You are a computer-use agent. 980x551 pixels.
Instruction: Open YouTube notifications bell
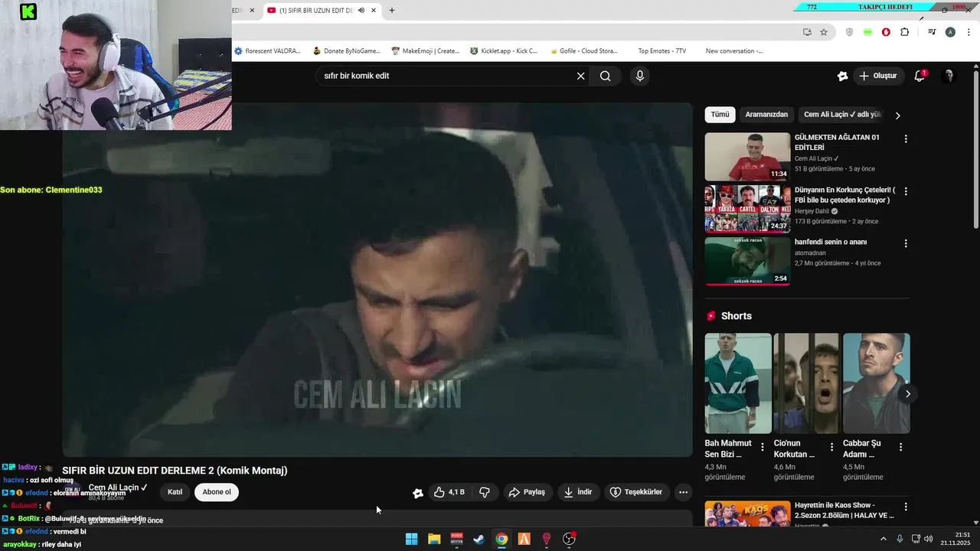(920, 76)
